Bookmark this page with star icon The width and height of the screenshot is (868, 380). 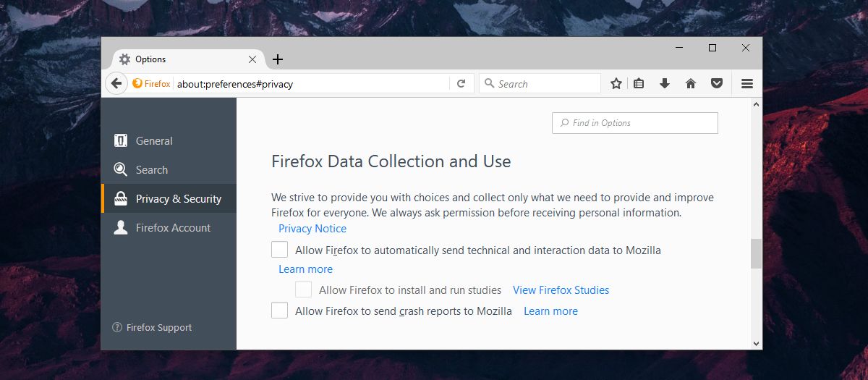[616, 84]
